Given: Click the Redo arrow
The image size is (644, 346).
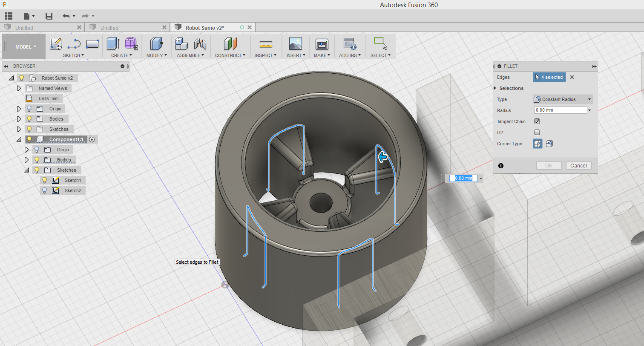Looking at the screenshot, I should click(x=85, y=16).
